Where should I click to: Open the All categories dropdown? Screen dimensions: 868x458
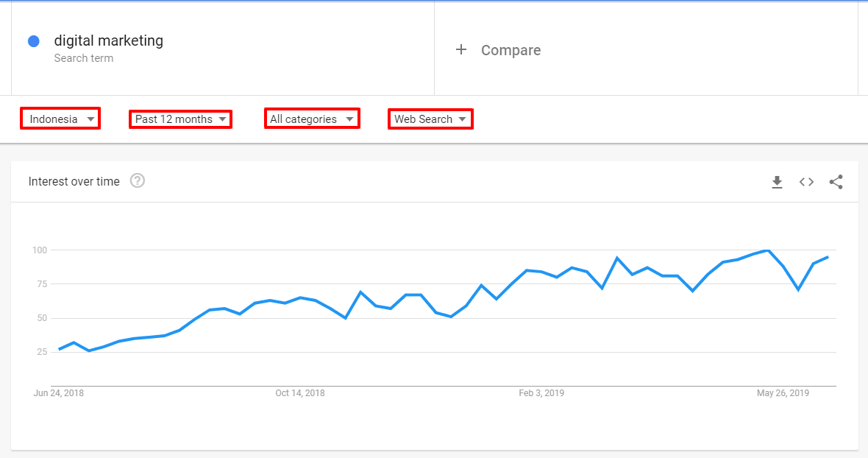(x=312, y=119)
